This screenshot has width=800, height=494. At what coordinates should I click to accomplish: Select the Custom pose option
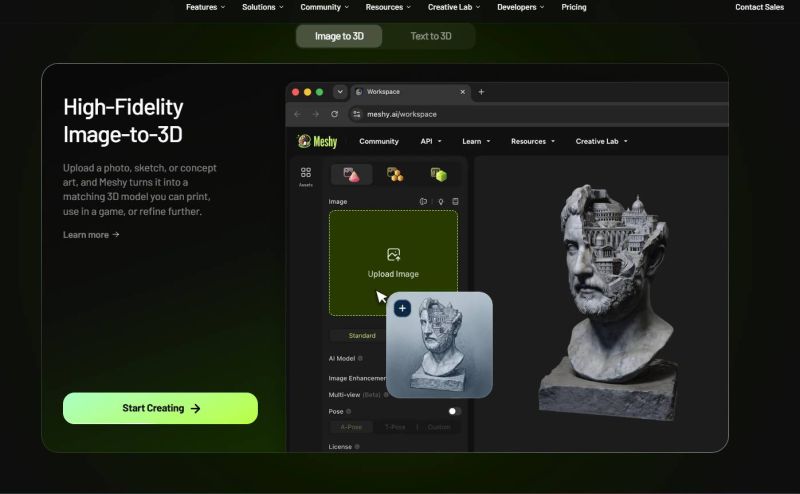click(439, 427)
